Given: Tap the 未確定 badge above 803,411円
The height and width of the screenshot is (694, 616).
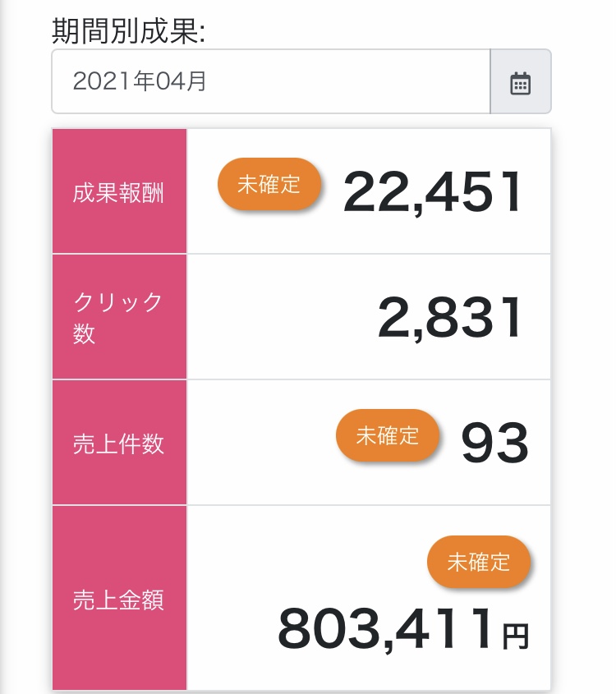Looking at the screenshot, I should point(478,562).
